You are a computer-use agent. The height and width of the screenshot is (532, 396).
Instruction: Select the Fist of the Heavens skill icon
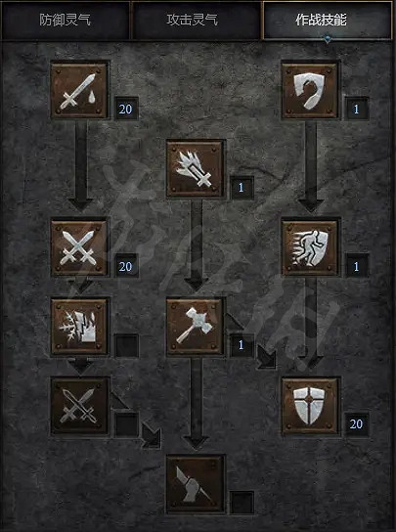[x=196, y=484]
